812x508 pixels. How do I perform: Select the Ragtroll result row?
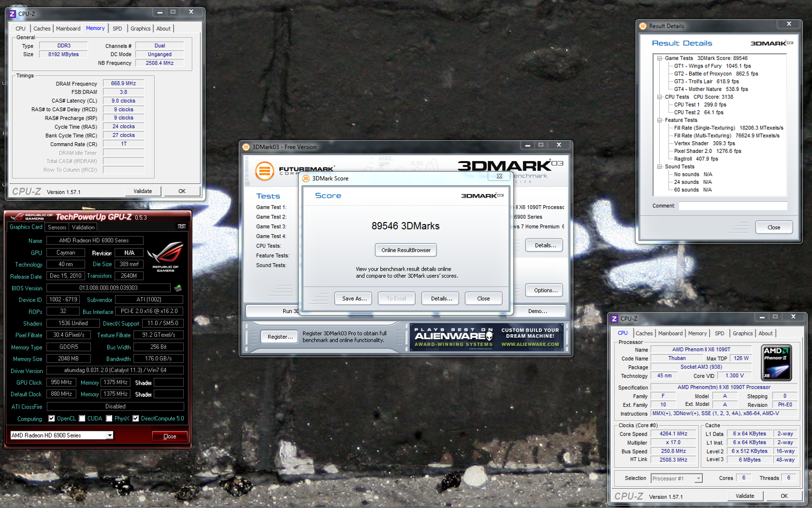[696, 159]
